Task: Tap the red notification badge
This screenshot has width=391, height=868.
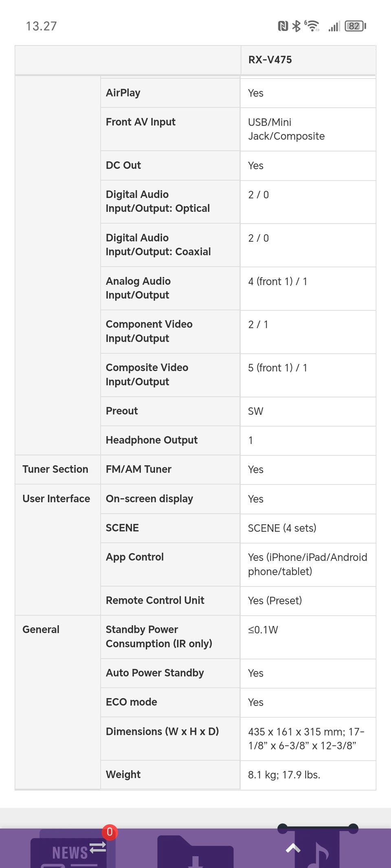Action: pyautogui.click(x=110, y=832)
